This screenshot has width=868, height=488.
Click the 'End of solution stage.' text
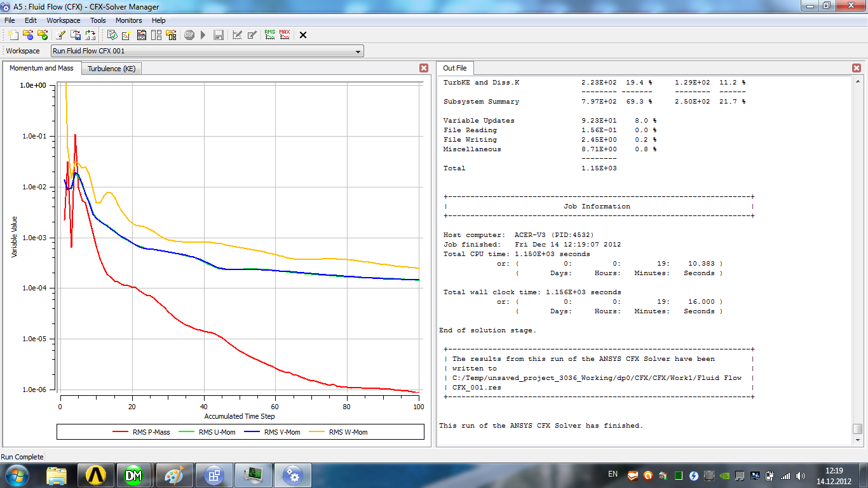pyautogui.click(x=488, y=330)
